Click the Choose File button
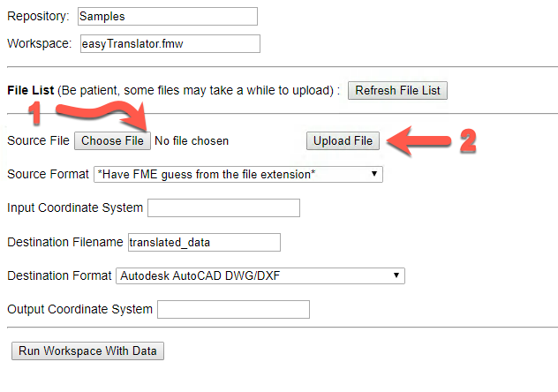The width and height of the screenshot is (558, 392). pos(112,141)
